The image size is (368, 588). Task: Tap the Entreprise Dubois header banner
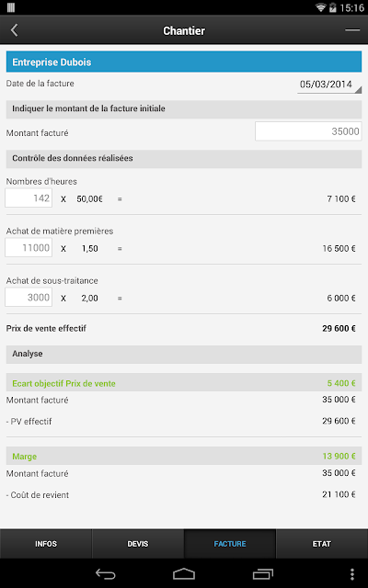(184, 62)
